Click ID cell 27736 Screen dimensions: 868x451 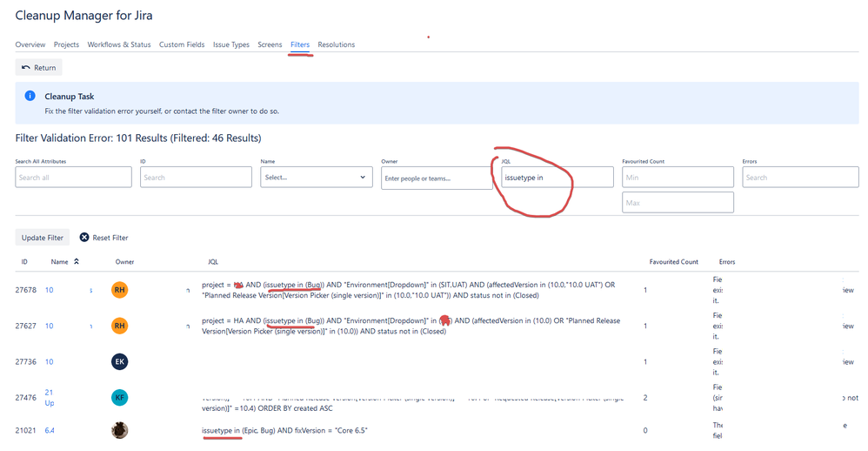(x=25, y=362)
